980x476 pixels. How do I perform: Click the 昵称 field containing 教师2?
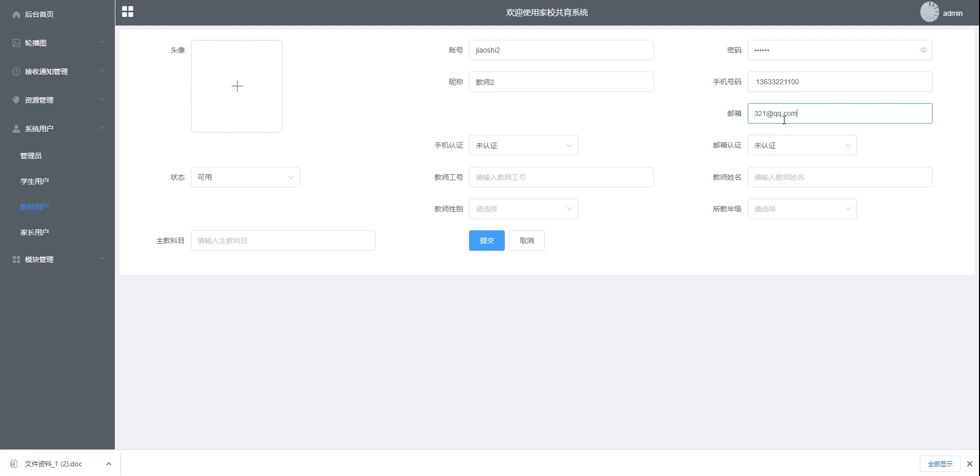pos(561,82)
